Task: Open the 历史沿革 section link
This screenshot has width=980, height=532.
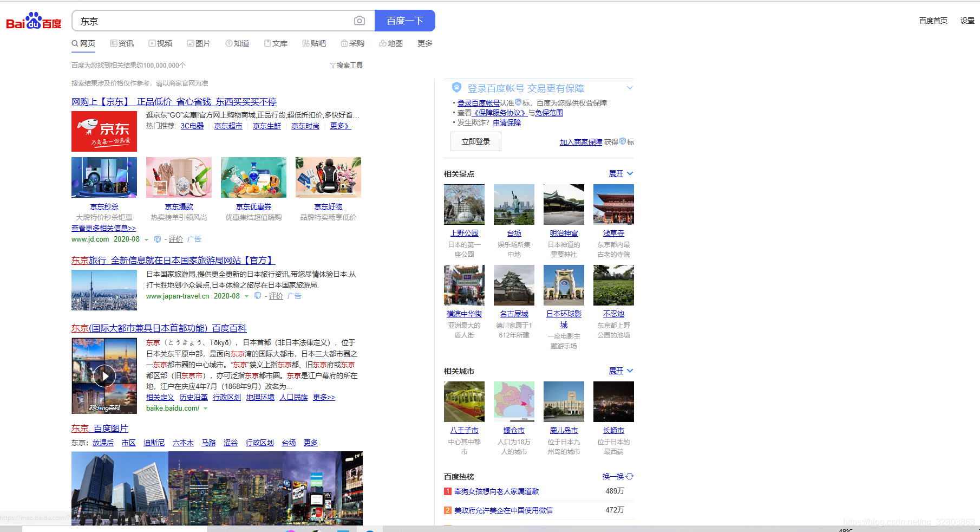Action: (193, 397)
